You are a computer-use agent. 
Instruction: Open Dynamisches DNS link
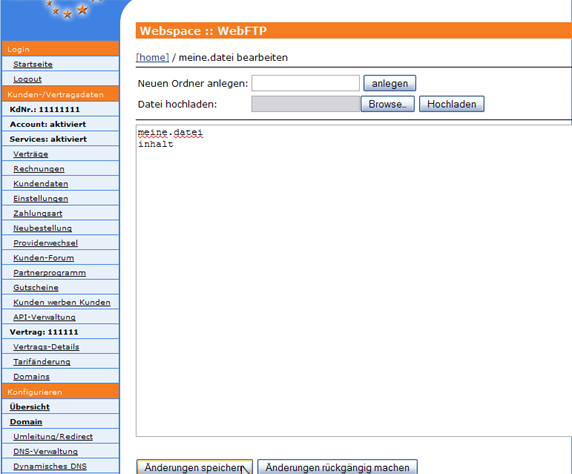[x=50, y=466]
